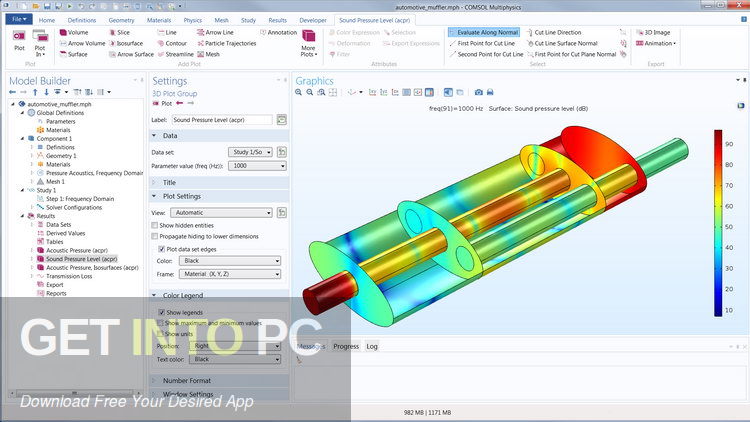Click the Plot icon in ribbon
Screen dimensions: 750x422
coord(19,40)
